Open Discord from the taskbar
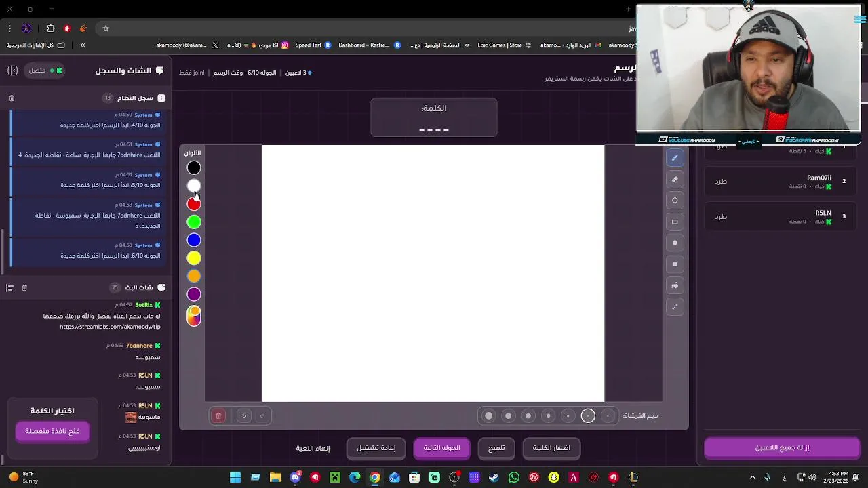This screenshot has height=488, width=868. pyautogui.click(x=295, y=478)
